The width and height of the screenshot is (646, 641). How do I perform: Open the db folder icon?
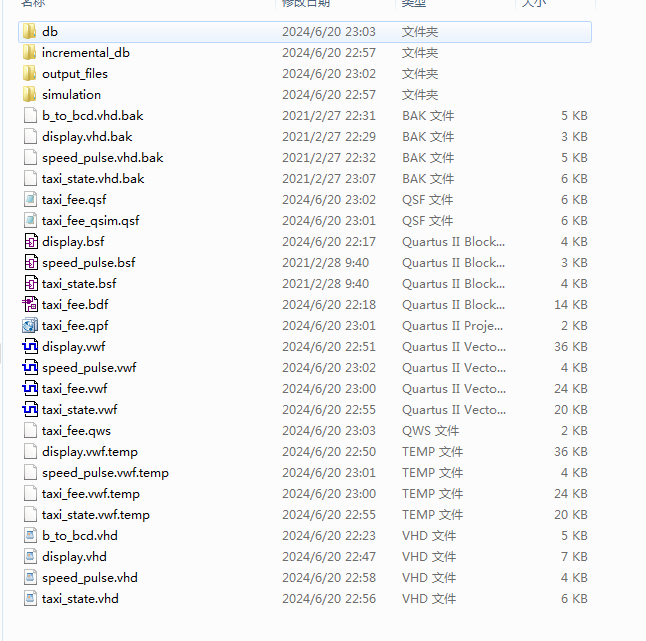[30, 32]
